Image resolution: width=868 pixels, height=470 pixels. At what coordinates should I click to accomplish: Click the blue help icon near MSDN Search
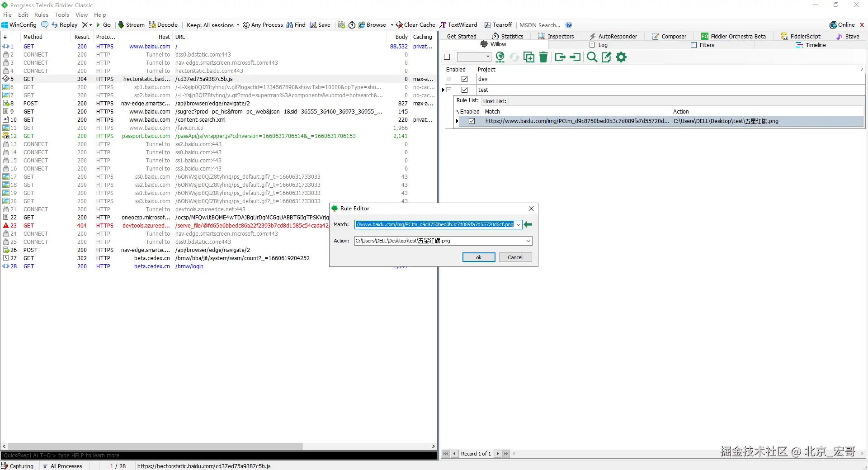(x=569, y=25)
